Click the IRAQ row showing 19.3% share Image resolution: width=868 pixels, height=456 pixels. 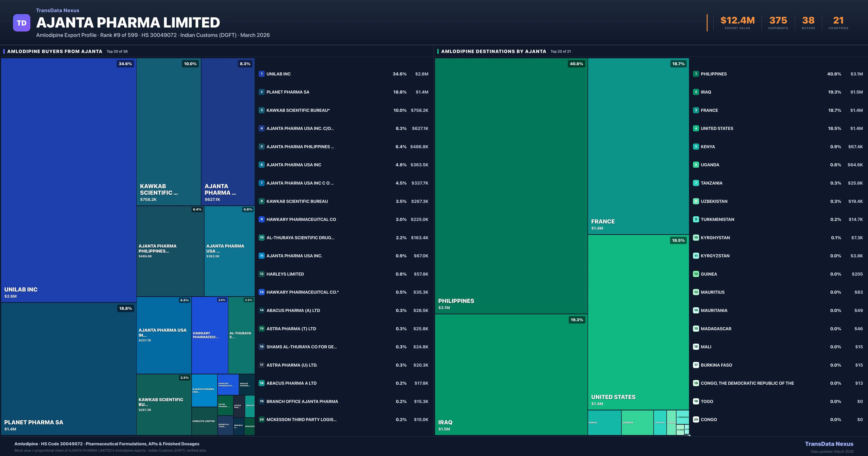tap(775, 92)
